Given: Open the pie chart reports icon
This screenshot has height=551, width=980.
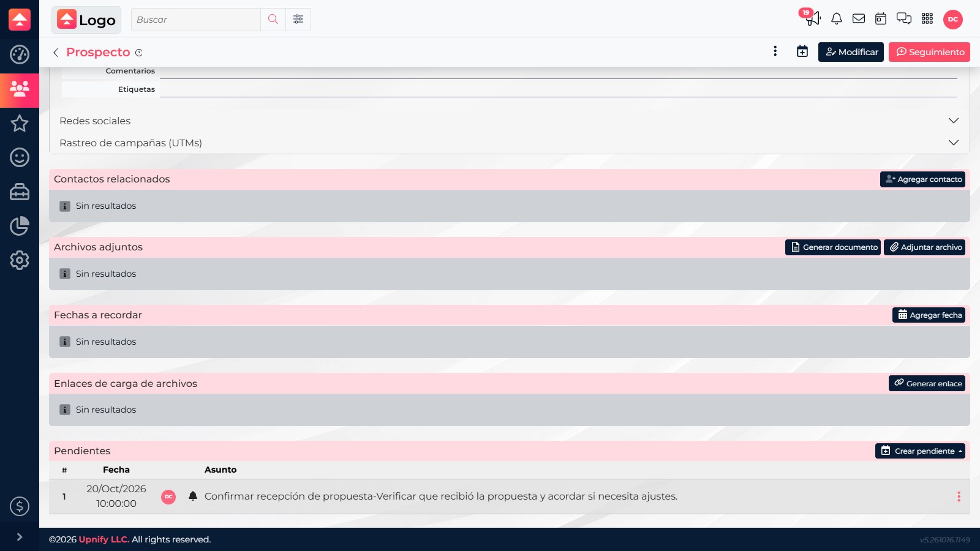Looking at the screenshot, I should [20, 226].
